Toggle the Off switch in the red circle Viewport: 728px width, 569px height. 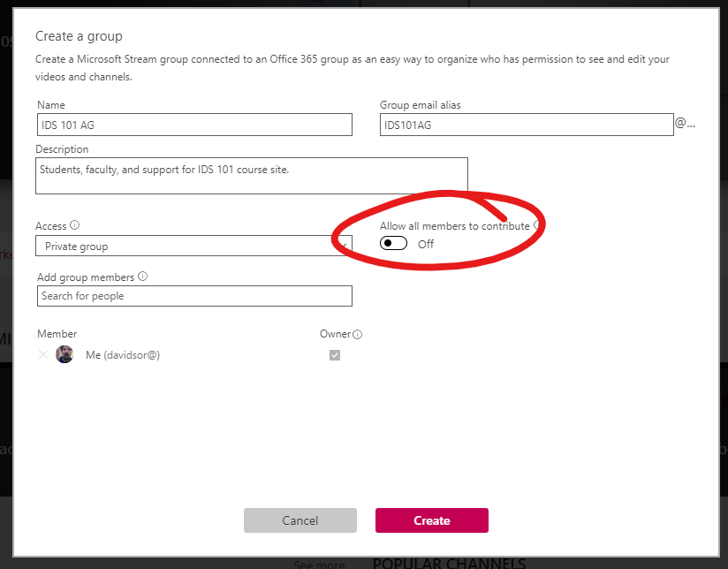pyautogui.click(x=392, y=242)
